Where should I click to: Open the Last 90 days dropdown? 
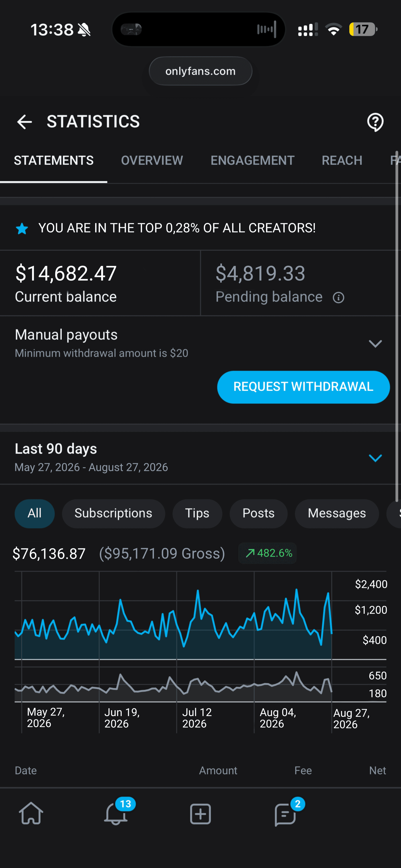pos(375,458)
